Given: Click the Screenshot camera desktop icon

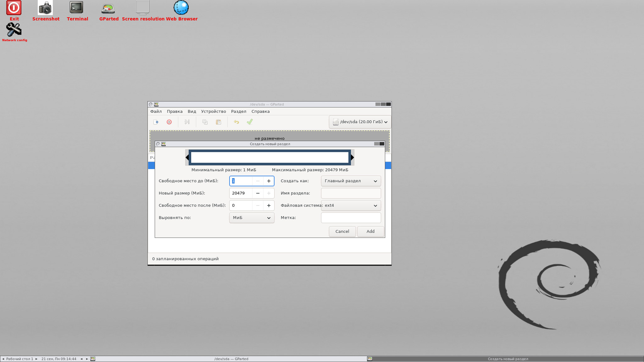Looking at the screenshot, I should pos(46,11).
